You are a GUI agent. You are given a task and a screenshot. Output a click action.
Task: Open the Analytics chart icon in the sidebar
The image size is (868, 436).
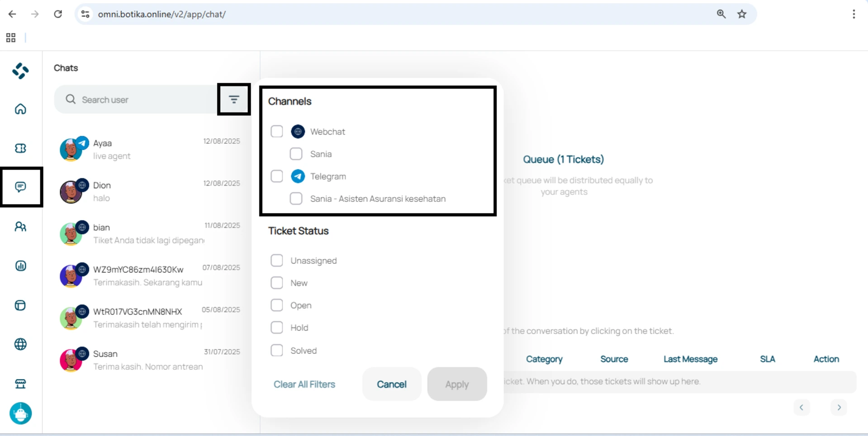[20, 265]
